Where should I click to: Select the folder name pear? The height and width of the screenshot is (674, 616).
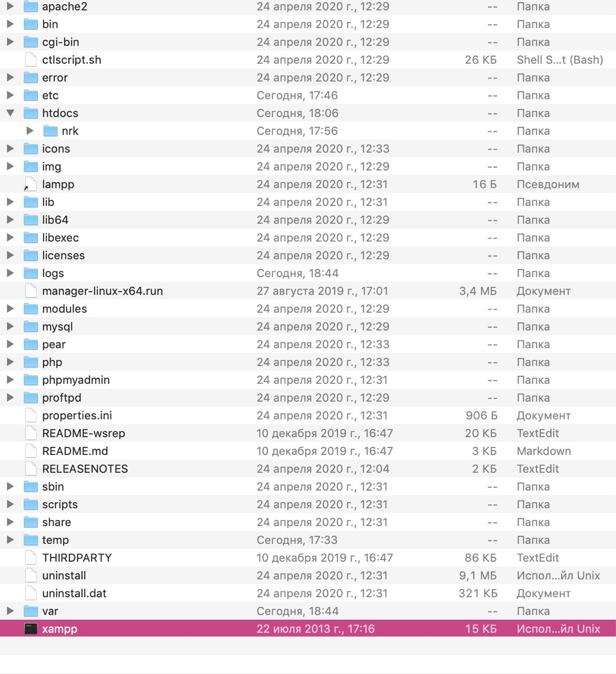coord(54,345)
